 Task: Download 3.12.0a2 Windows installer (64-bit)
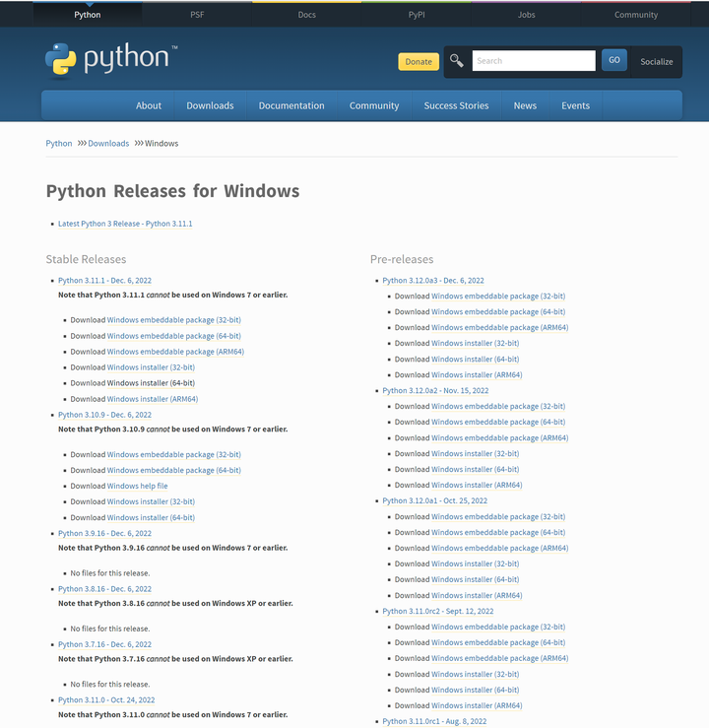[x=476, y=469]
